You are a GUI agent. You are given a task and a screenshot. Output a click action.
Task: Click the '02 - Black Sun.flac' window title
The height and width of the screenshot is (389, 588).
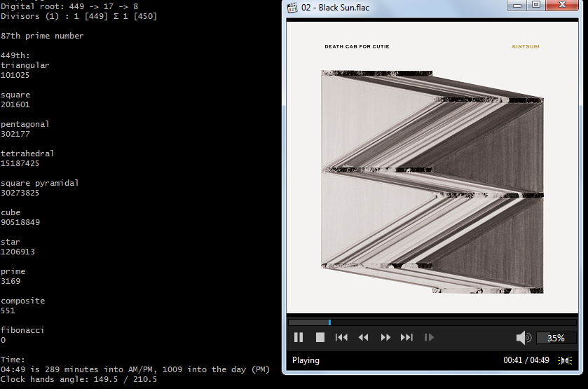coord(335,8)
